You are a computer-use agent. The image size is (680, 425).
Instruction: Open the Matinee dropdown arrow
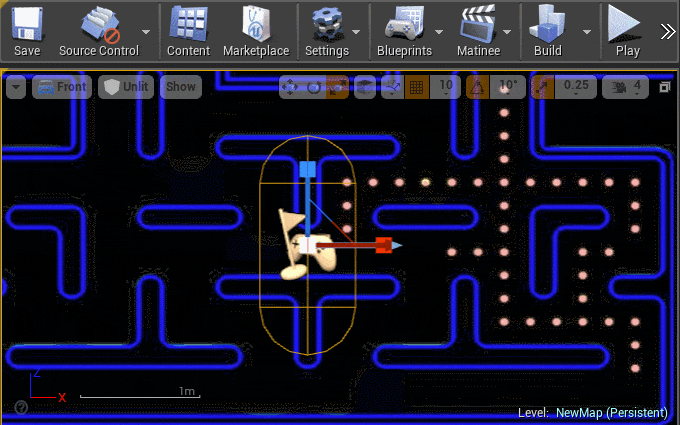507,32
